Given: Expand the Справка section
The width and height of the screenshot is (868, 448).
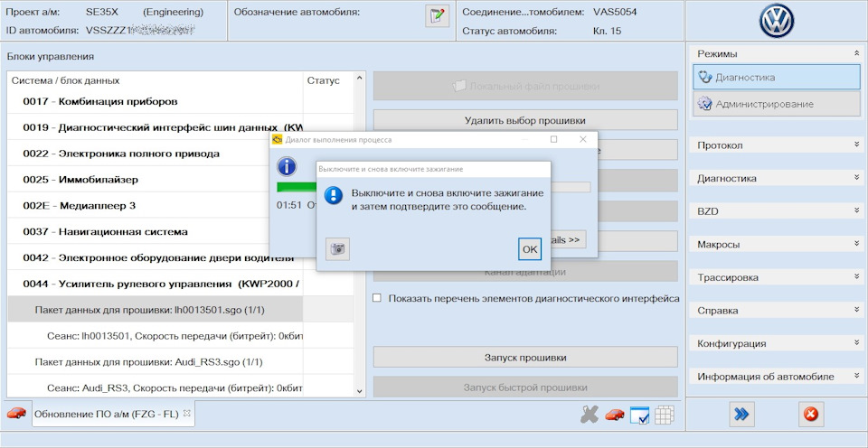Looking at the screenshot, I should click(x=856, y=311).
